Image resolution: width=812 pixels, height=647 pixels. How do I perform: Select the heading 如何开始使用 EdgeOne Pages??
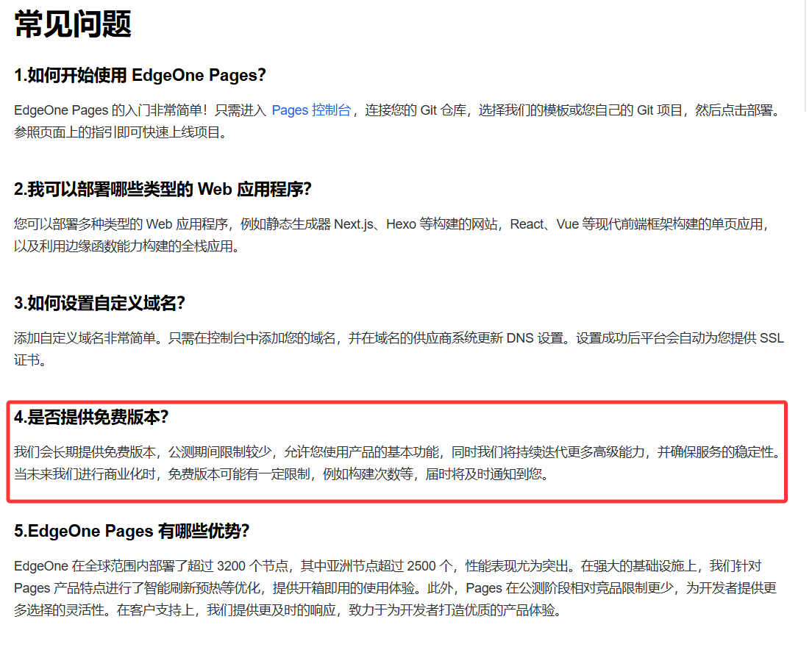(x=140, y=75)
